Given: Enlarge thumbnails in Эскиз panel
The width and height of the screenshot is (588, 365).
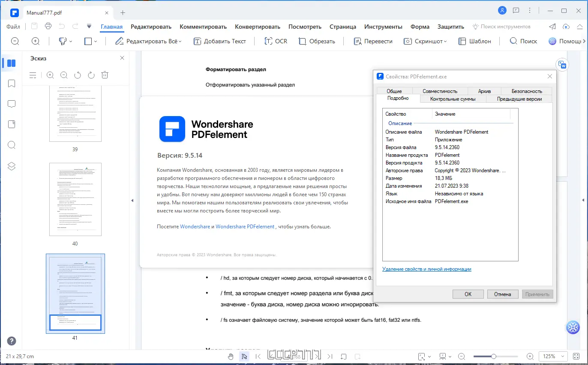Looking at the screenshot, I should pos(50,75).
